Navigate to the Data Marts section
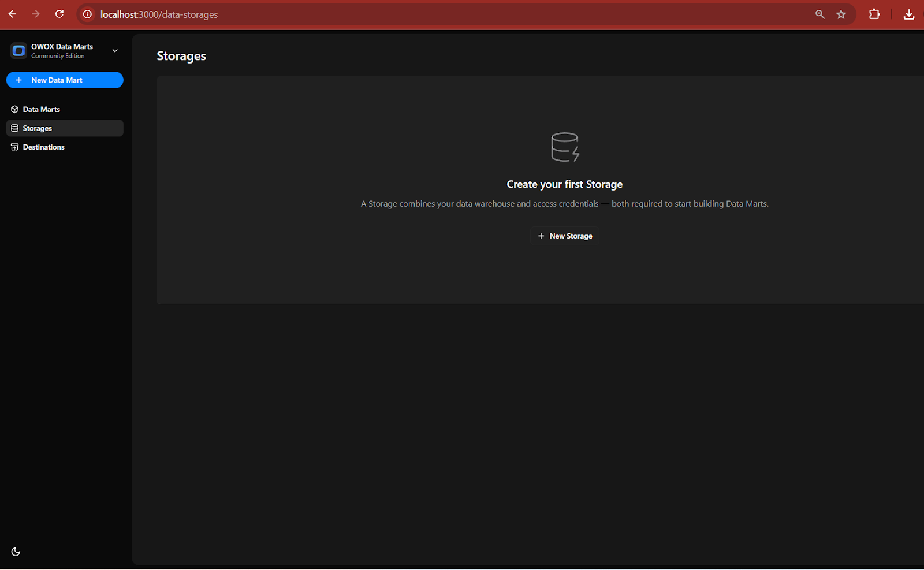Image resolution: width=924 pixels, height=570 pixels. click(40, 109)
